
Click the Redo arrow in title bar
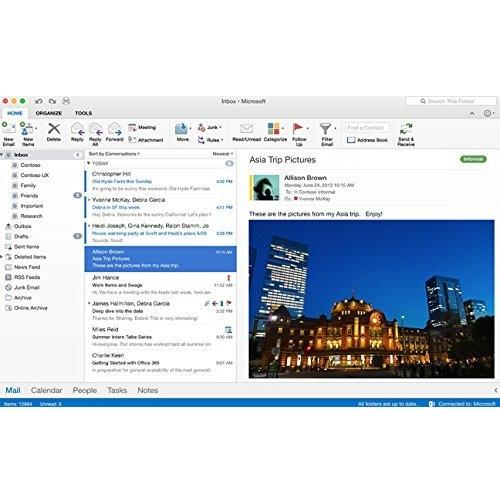[52, 101]
